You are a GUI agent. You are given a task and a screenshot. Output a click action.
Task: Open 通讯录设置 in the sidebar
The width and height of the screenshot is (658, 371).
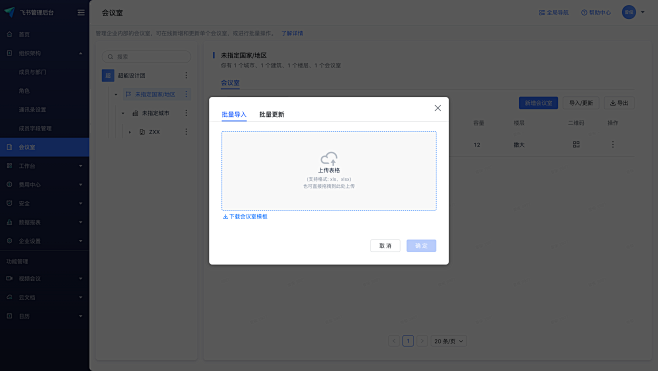[x=32, y=110]
